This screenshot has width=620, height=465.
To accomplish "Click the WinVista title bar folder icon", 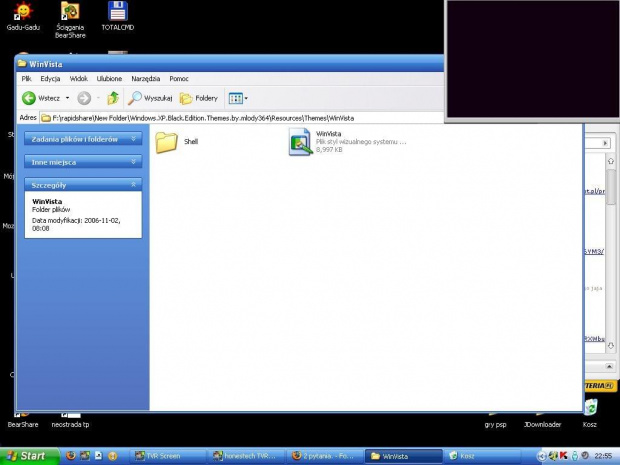I will click(x=22, y=64).
